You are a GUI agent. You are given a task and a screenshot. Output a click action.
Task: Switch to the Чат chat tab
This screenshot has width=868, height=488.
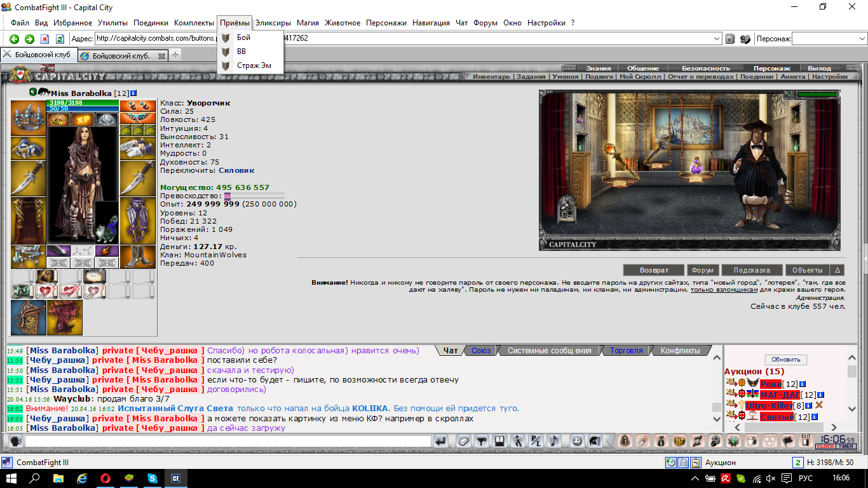pyautogui.click(x=451, y=351)
